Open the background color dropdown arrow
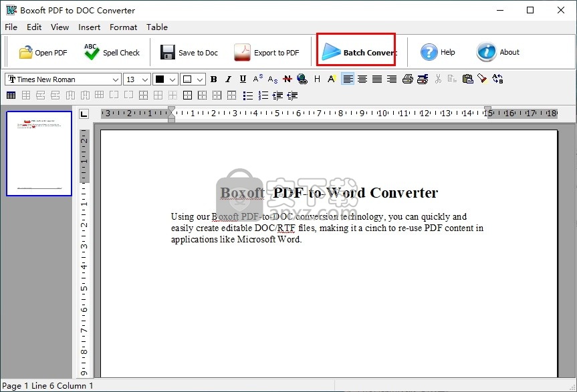This screenshot has width=577, height=392. click(x=199, y=79)
